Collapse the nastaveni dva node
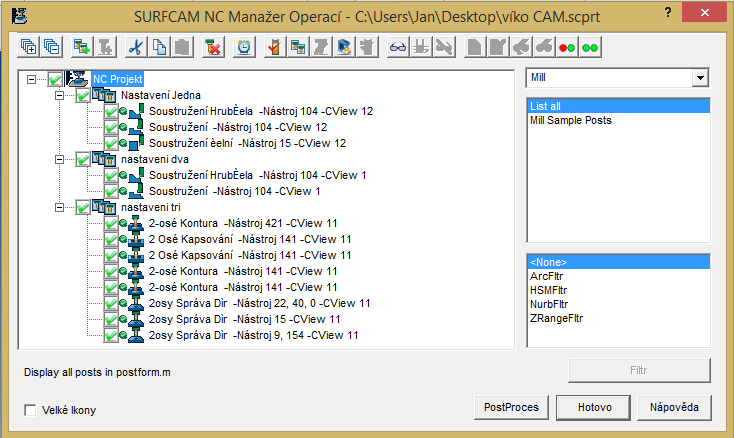Screen dimensions: 734x438 [59, 159]
